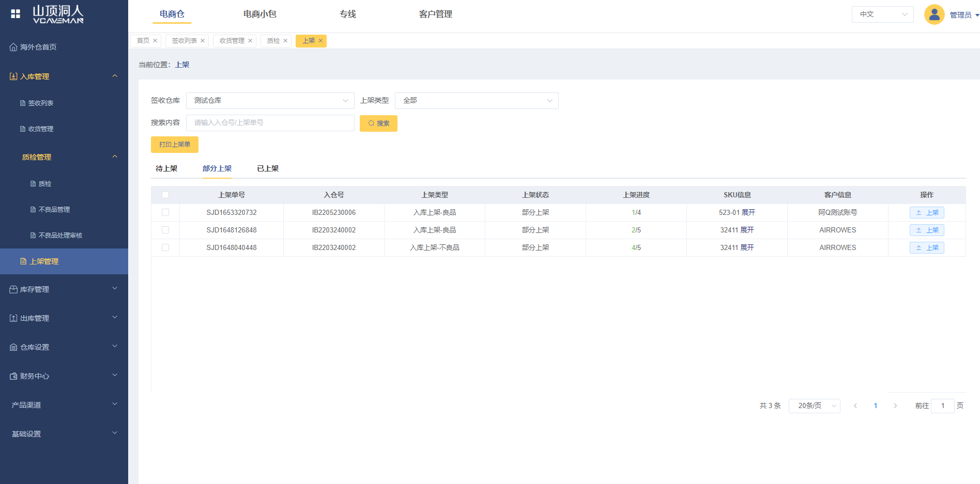Open the 上架类型 type dropdown
Viewport: 980px width, 484px height.
click(x=476, y=101)
